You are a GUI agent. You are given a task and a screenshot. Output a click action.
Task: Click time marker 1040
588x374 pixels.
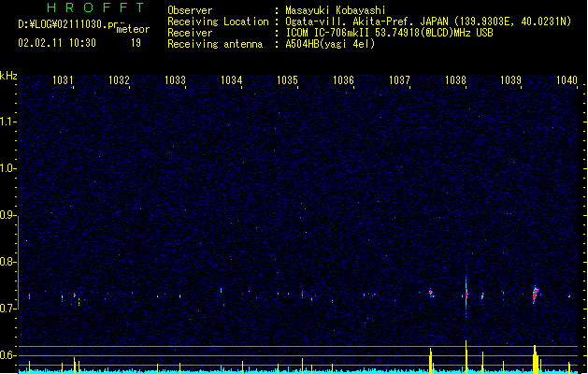(x=566, y=80)
